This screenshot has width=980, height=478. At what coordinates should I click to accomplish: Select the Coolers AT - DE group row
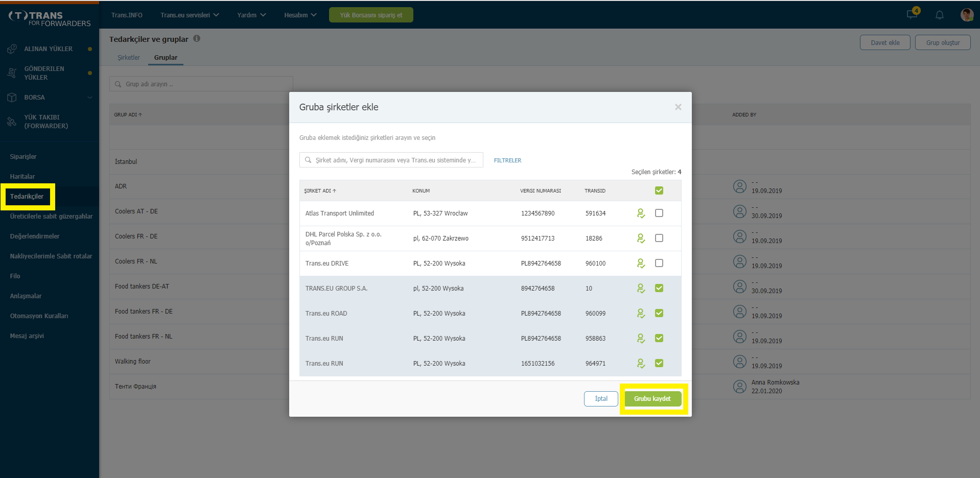pyautogui.click(x=136, y=211)
